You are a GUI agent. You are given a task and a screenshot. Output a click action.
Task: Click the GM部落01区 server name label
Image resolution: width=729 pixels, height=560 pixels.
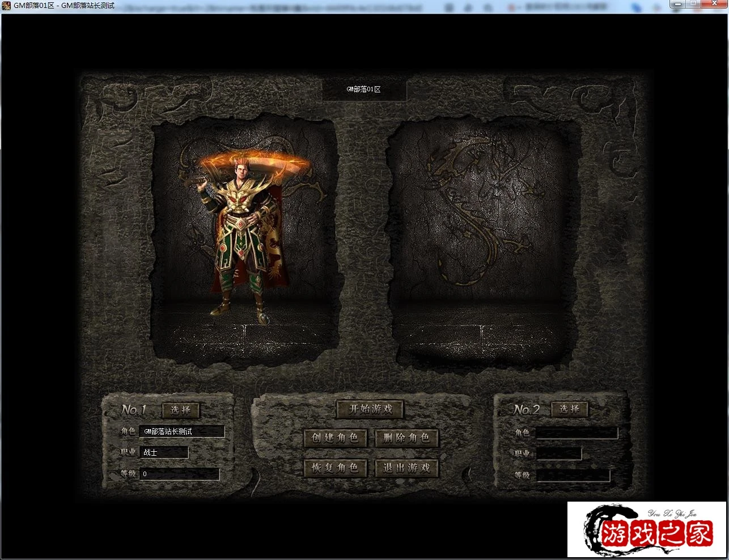[364, 90]
